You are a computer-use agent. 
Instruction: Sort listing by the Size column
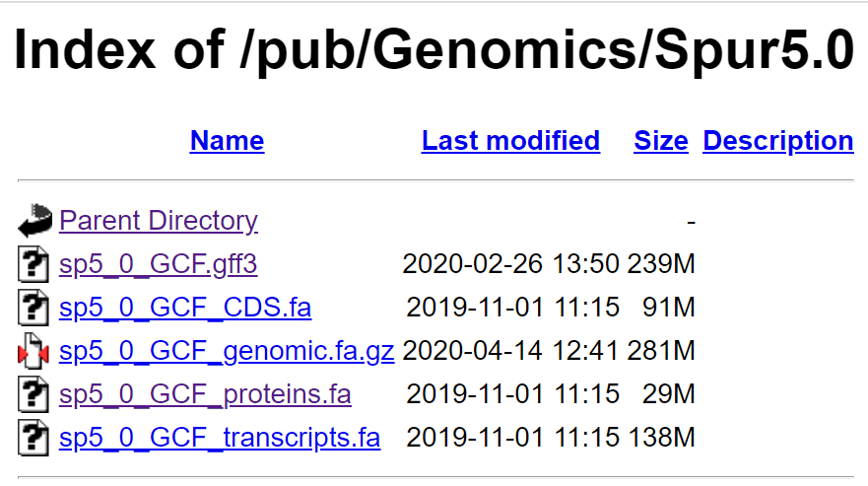pos(661,141)
